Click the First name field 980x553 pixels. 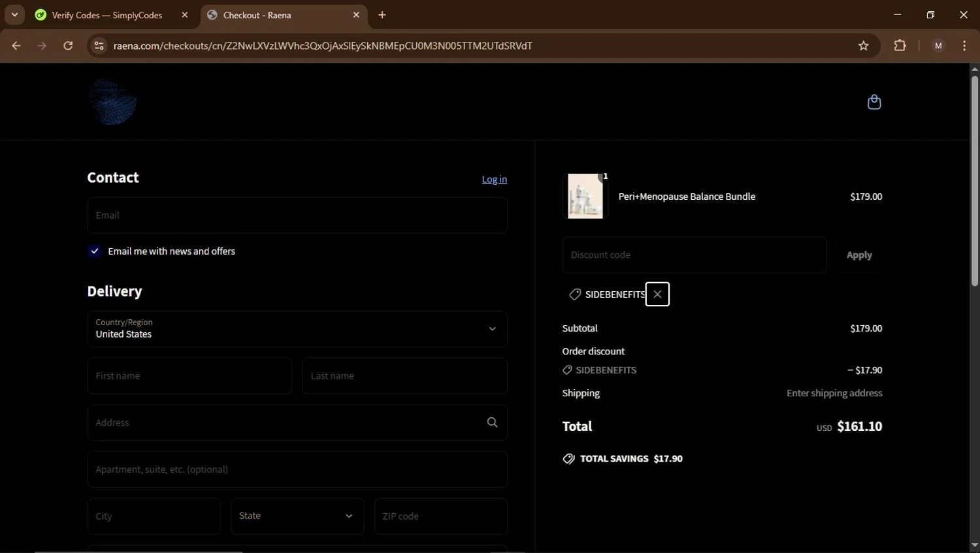(x=189, y=376)
